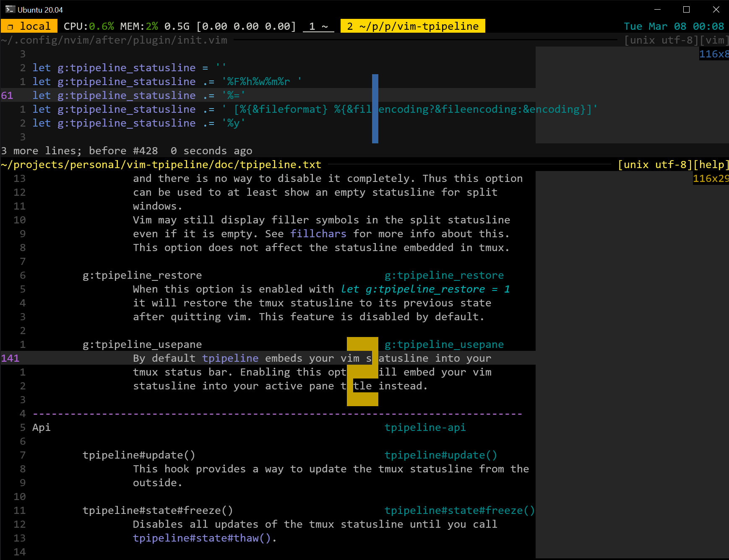Maximize the Ubuntu 20.04 window
The image size is (729, 560).
687,9
